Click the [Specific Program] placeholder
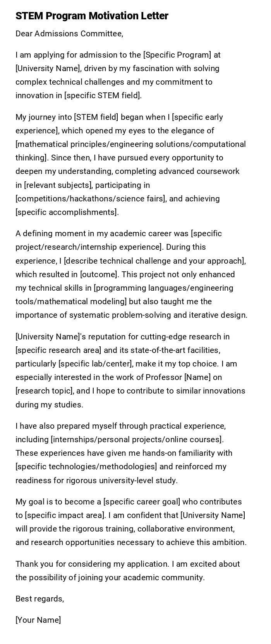Screen dimensions: 271x644 177,55
